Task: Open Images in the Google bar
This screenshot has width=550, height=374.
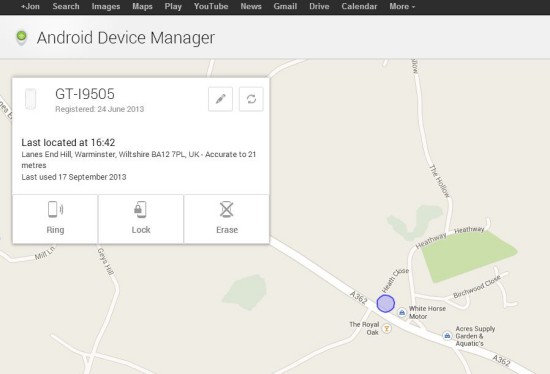Action: [x=106, y=6]
